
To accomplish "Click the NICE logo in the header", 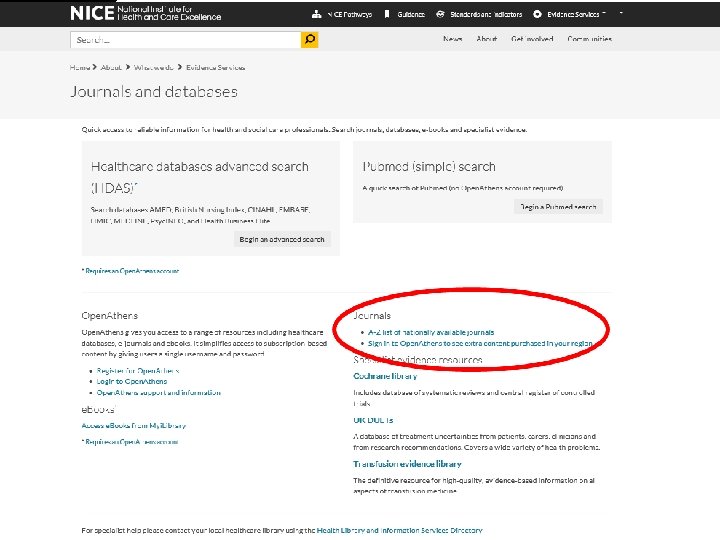I will [146, 13].
